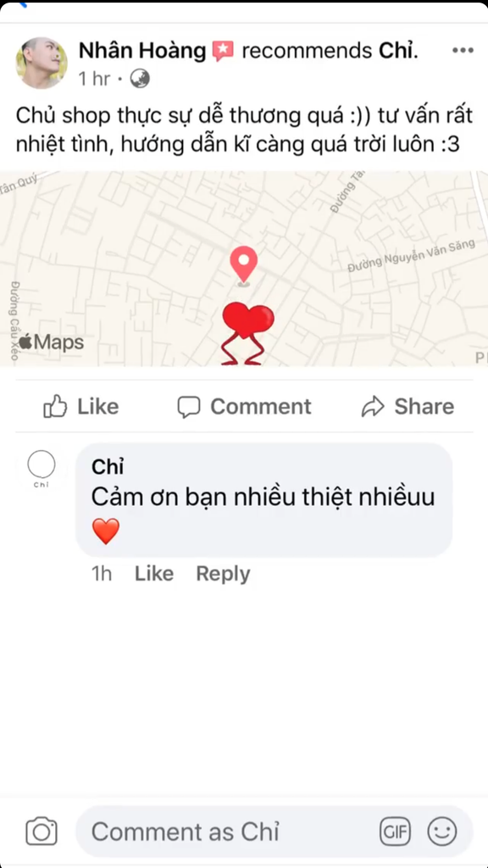This screenshot has height=868, width=488.
Task: Tap the globe public audience icon
Action: click(x=140, y=79)
